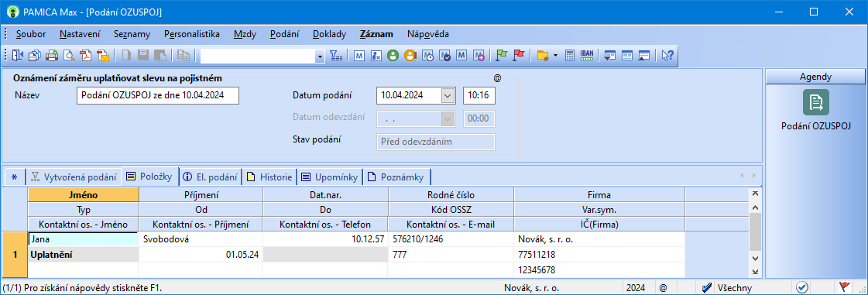Click the row 1 header selector

[x=15, y=255]
